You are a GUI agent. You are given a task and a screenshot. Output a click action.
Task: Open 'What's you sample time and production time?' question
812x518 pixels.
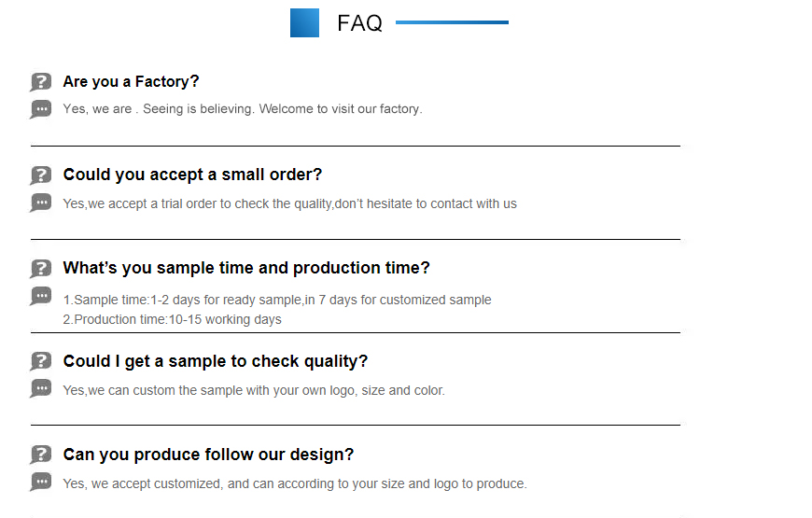[246, 268]
